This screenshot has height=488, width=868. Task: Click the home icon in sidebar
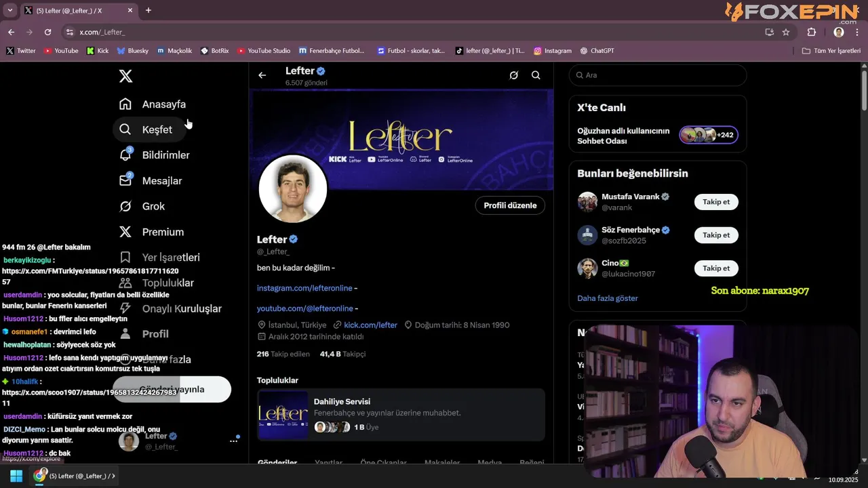point(125,104)
